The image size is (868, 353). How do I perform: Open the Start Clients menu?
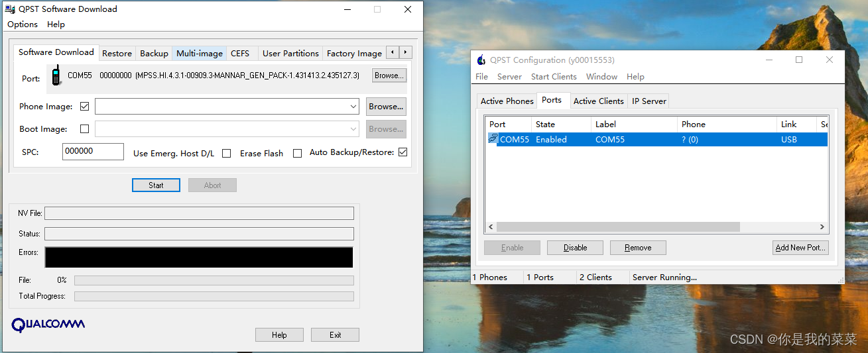(x=554, y=77)
